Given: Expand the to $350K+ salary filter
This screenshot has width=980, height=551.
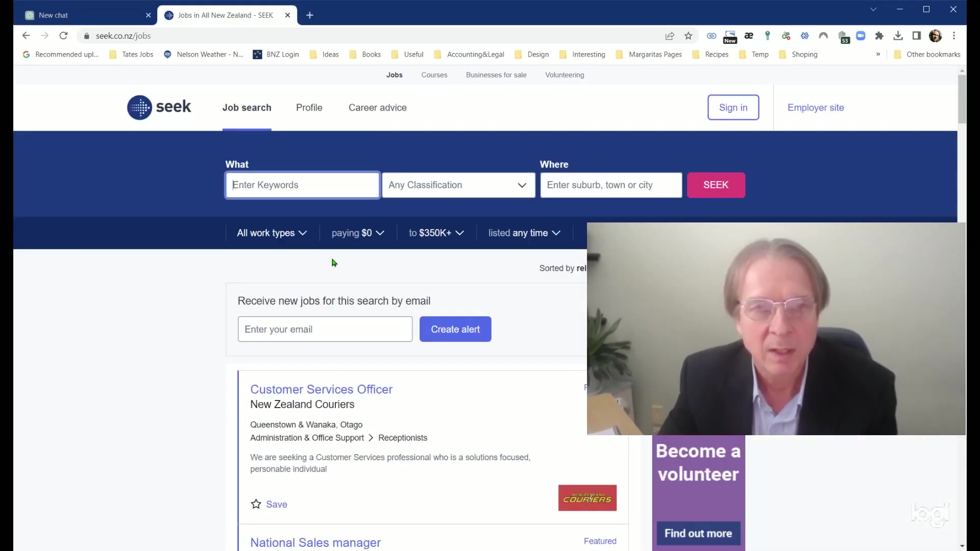Looking at the screenshot, I should tap(436, 233).
